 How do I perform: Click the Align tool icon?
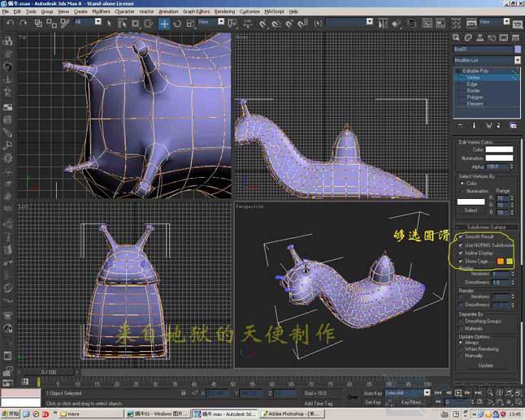397,24
